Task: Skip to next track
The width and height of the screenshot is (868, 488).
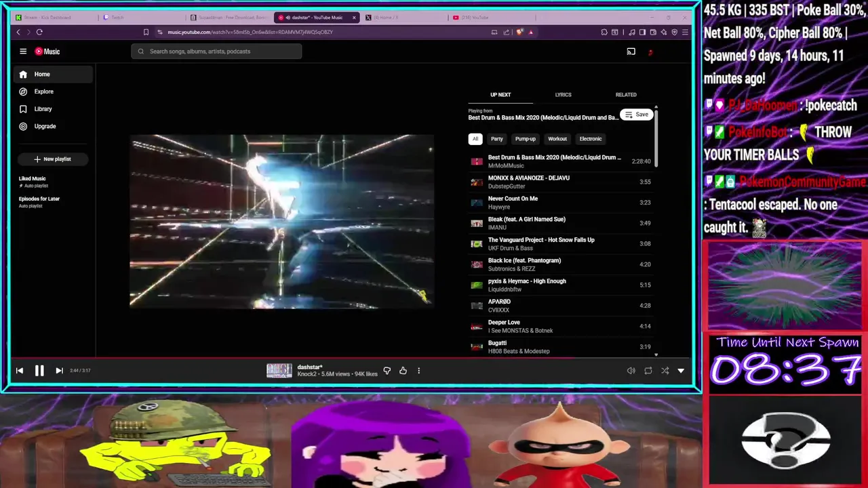Action: (59, 371)
